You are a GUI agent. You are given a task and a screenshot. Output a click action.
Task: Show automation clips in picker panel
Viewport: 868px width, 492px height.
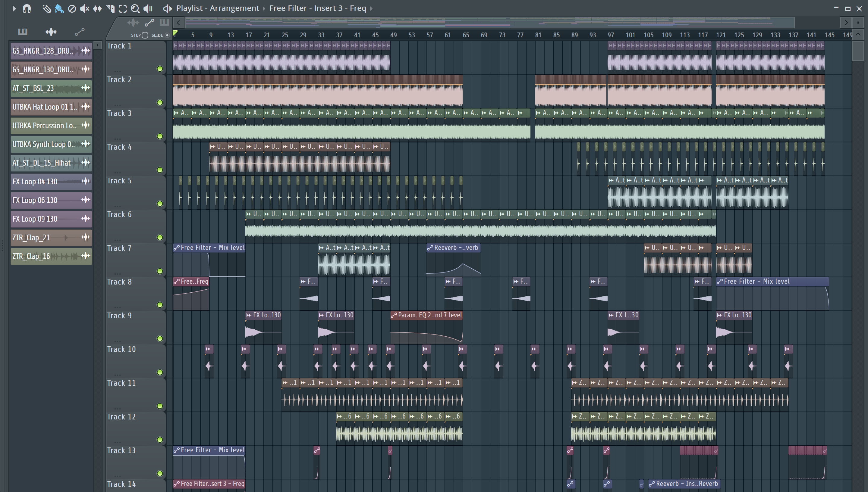tap(80, 32)
